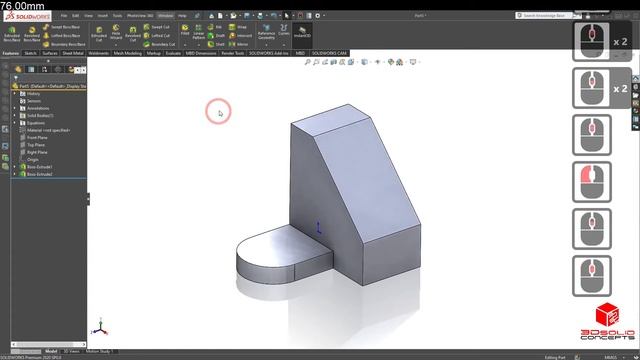This screenshot has width=640, height=360.
Task: Open the Tools menu
Action: (x=117, y=16)
